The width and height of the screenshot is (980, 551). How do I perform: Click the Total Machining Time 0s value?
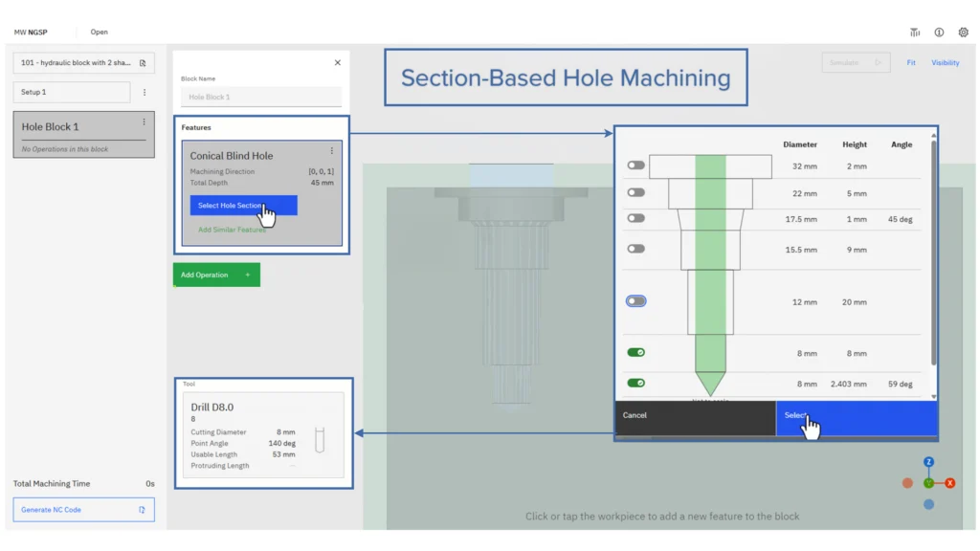point(150,483)
